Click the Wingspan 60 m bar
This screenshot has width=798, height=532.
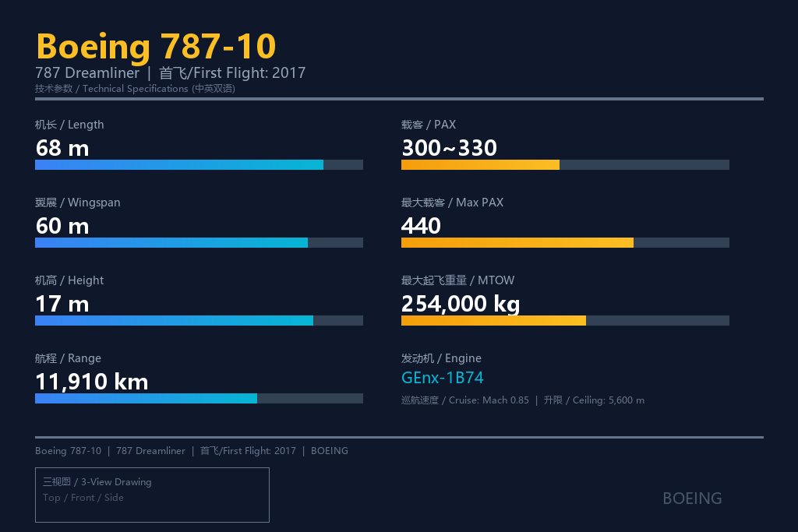click(199, 242)
